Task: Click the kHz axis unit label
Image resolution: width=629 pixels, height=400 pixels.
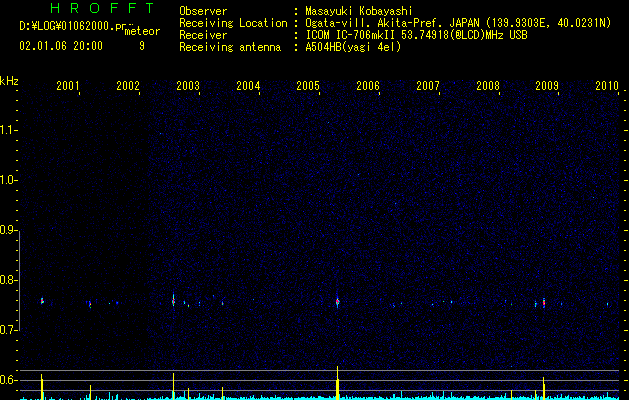Action: tap(9, 81)
